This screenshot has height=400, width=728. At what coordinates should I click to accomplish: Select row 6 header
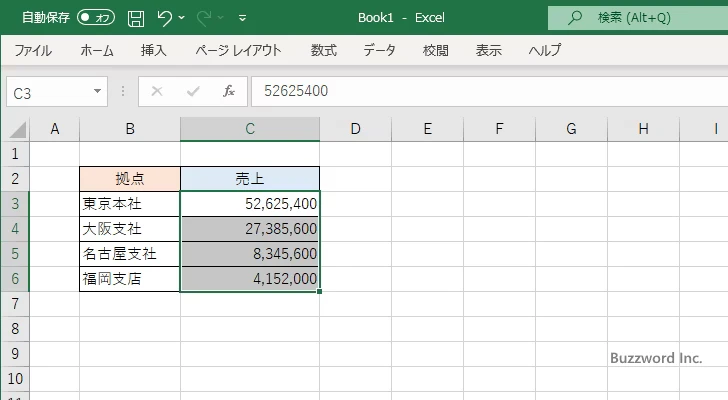click(x=15, y=279)
